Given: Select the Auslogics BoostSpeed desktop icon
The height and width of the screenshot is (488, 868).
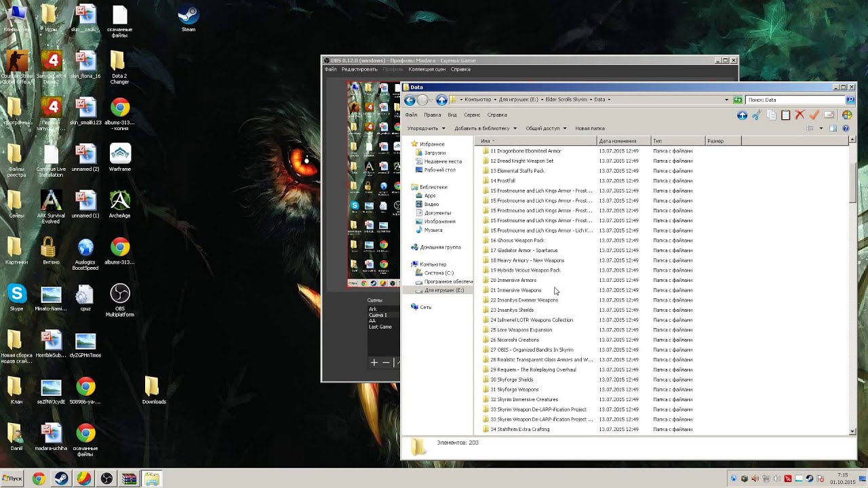Looking at the screenshot, I should coord(85,253).
